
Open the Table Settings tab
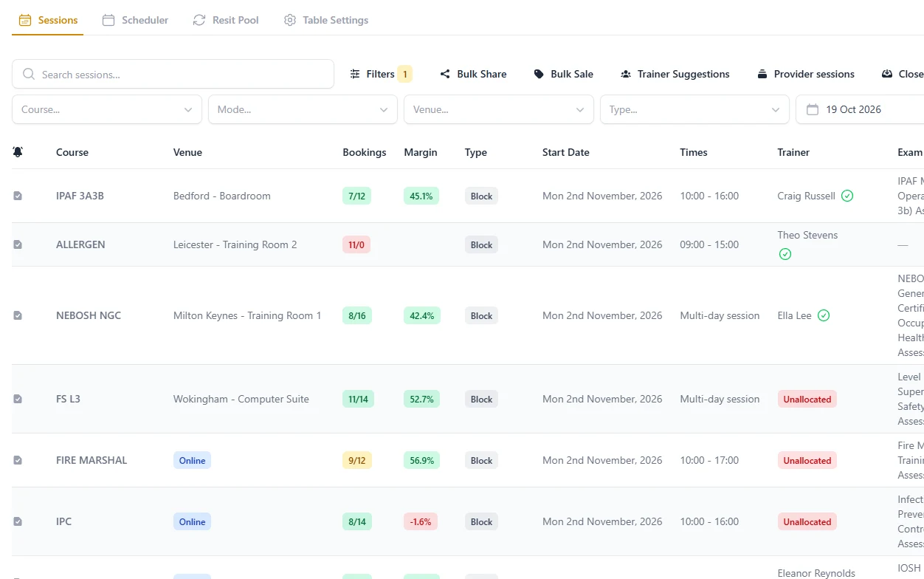(325, 20)
